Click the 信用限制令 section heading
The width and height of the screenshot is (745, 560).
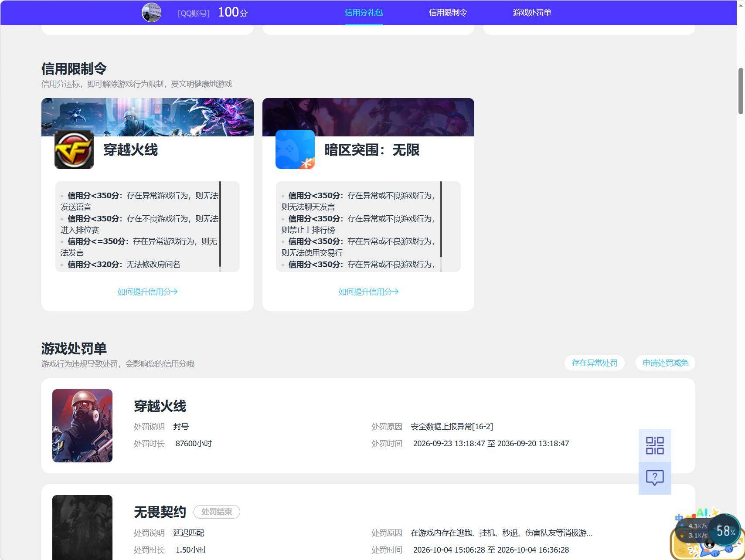point(74,69)
